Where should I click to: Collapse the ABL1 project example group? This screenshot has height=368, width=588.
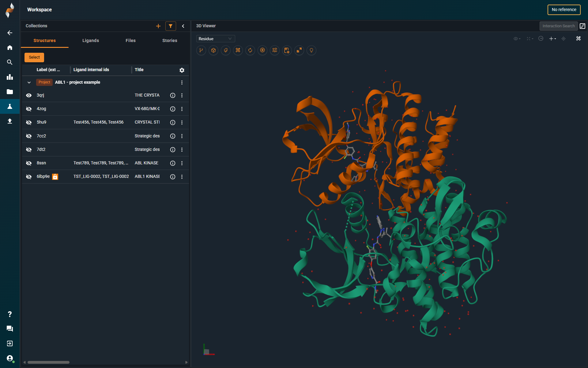[29, 82]
